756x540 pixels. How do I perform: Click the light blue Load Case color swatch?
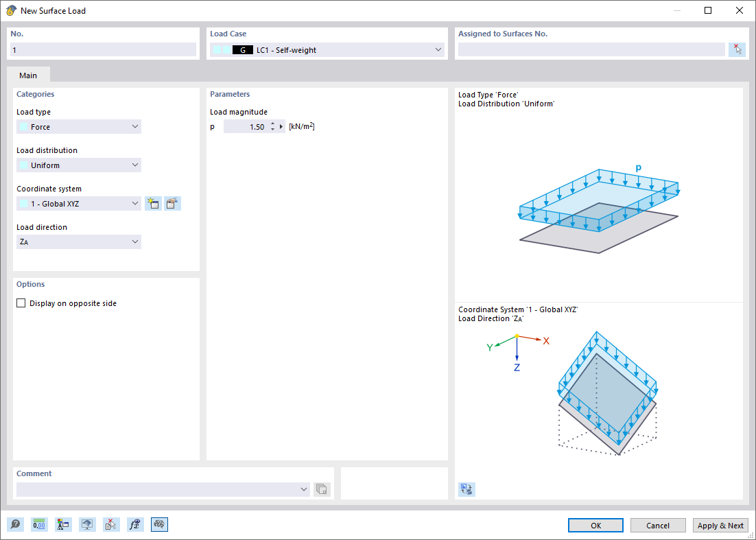pyautogui.click(x=217, y=49)
